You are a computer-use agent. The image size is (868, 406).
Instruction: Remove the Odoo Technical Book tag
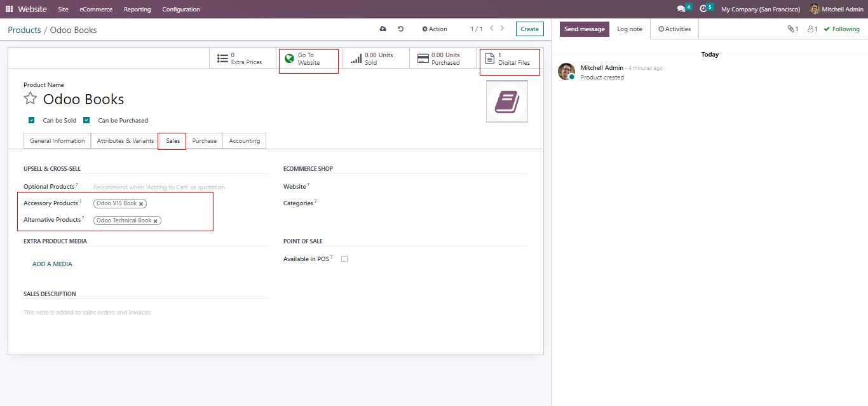click(x=156, y=221)
